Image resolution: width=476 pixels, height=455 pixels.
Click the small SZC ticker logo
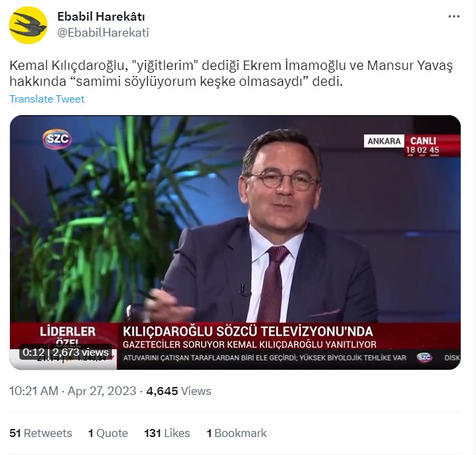pos(424,357)
